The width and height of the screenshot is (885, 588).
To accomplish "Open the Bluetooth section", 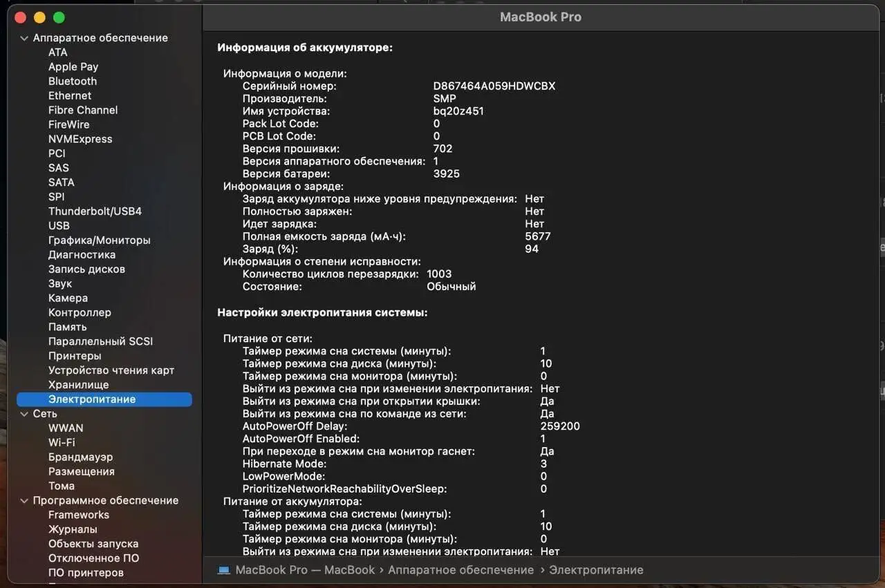I will coord(72,81).
